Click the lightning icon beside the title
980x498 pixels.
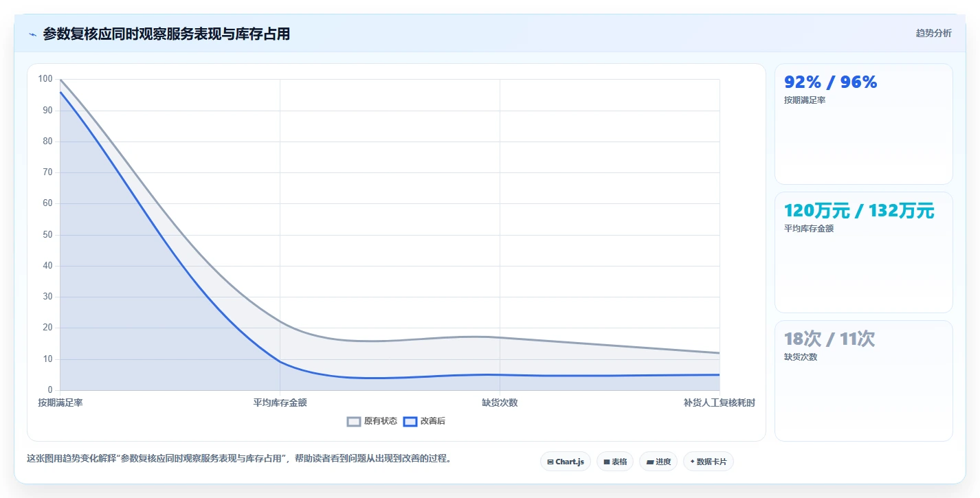click(32, 34)
